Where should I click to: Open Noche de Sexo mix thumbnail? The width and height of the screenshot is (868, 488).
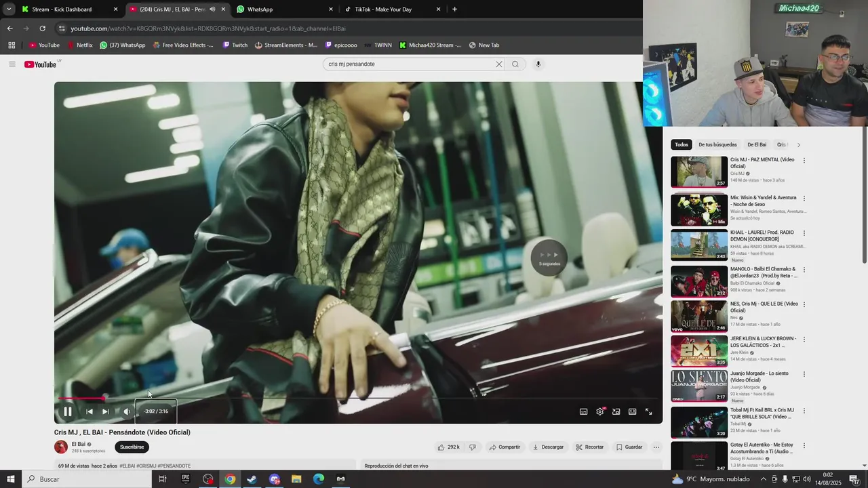[x=699, y=210]
